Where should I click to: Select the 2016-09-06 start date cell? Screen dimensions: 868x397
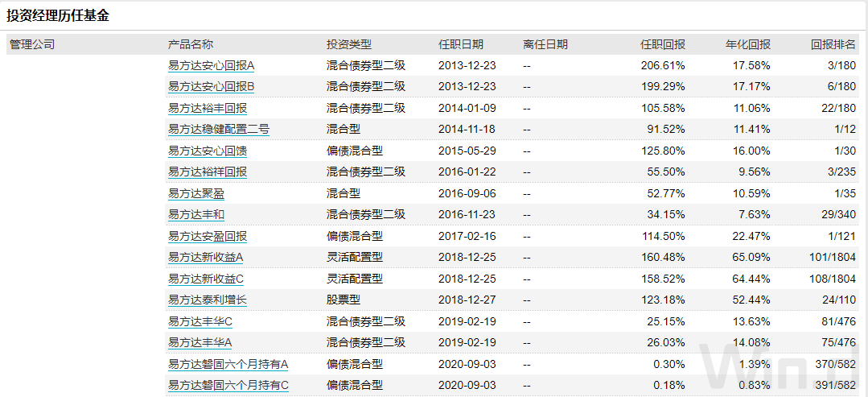click(x=467, y=193)
